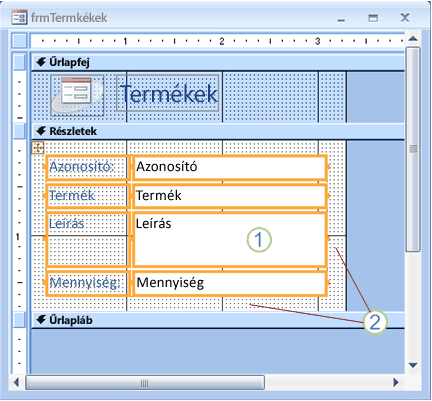This screenshot has height=401, width=432.
Task: Select the Azonosító text box
Action: (x=230, y=167)
